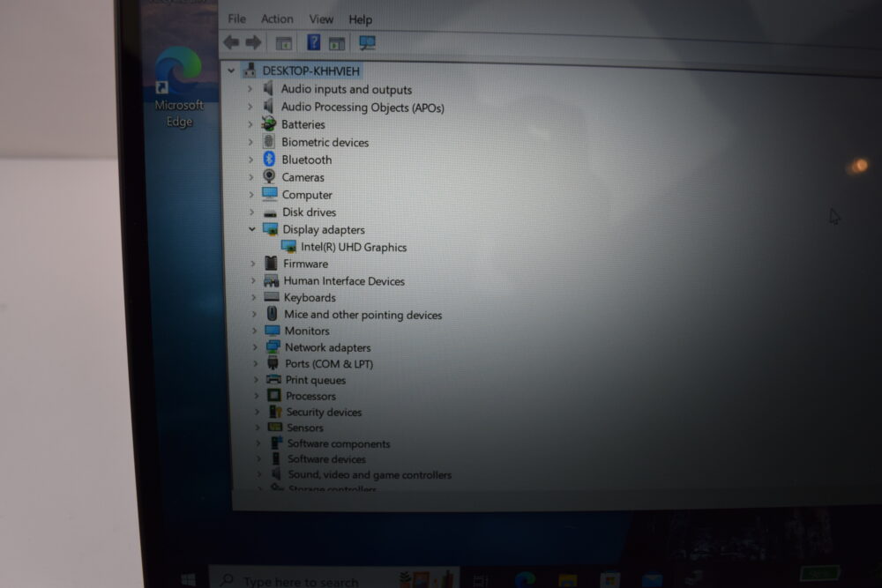This screenshot has width=882, height=588.
Task: Click the Keyboards icon
Action: 272,296
